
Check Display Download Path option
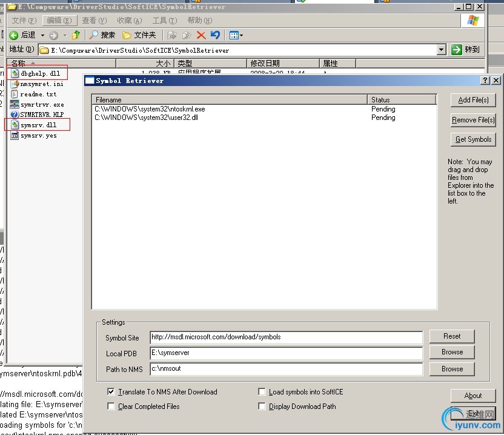click(262, 406)
